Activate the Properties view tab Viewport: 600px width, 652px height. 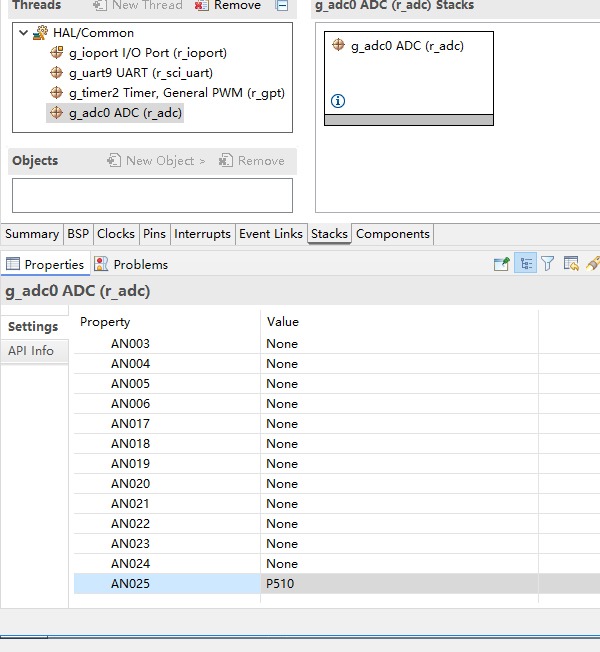pos(45,264)
